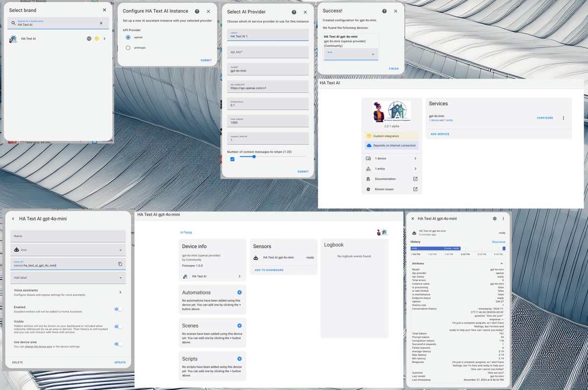Open the Icon dropdown in entity settings
Image resolution: width=588 pixels, height=390 pixels.
point(68,250)
